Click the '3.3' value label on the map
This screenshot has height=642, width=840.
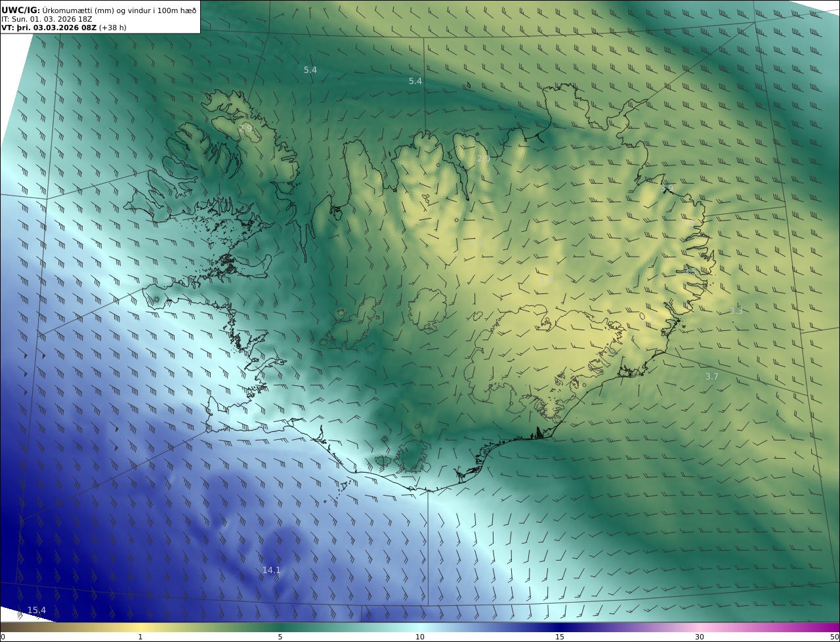pos(736,311)
